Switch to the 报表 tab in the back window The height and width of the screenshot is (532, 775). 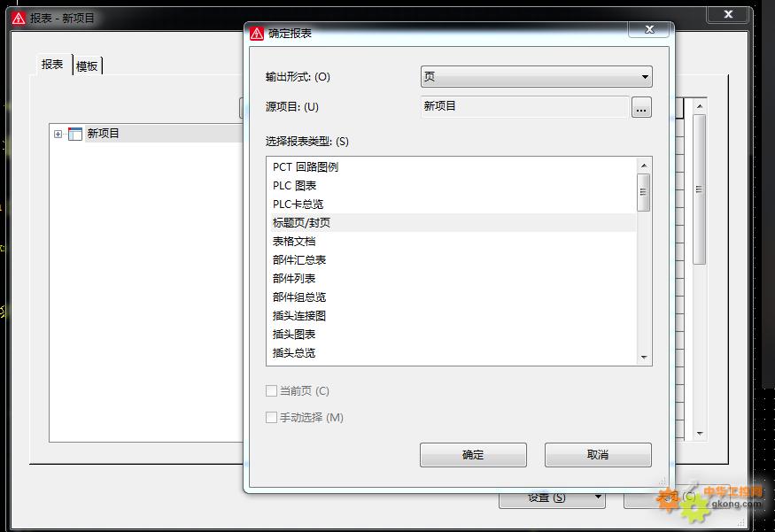coord(52,65)
